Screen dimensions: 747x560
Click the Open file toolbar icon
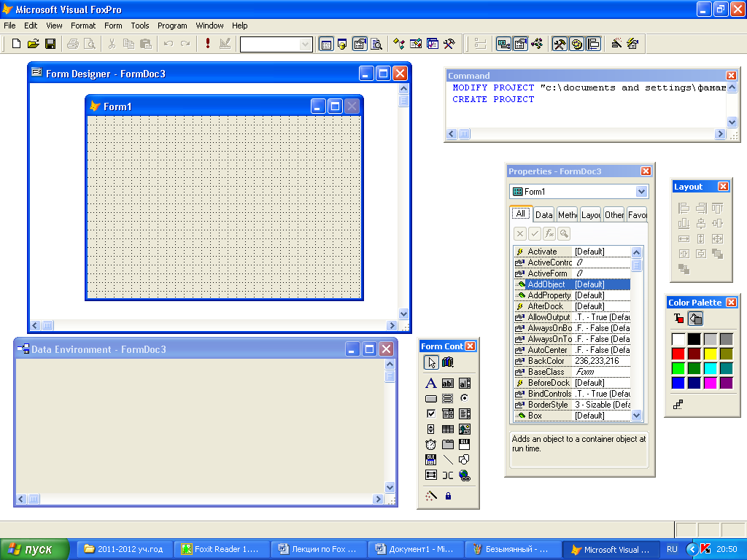33,44
